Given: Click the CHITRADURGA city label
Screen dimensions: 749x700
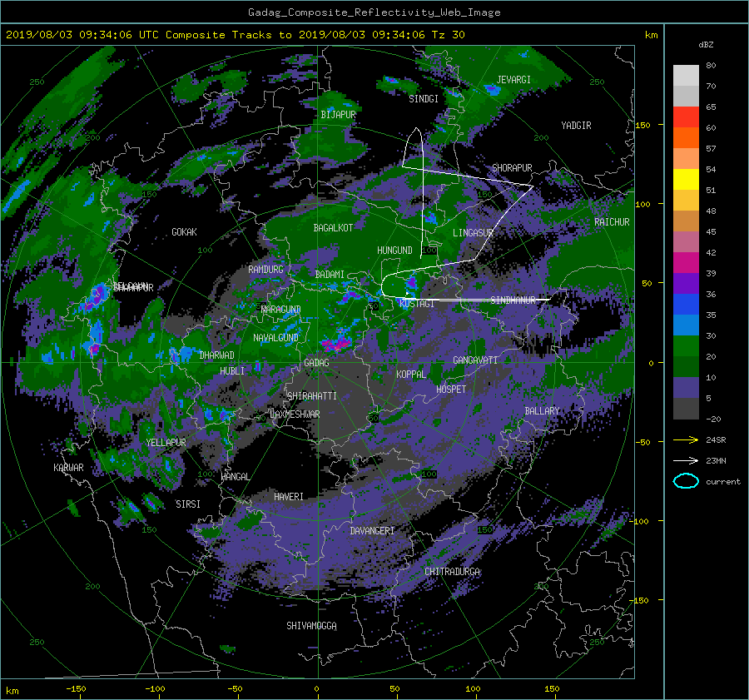Looking at the screenshot, I should click(453, 572).
